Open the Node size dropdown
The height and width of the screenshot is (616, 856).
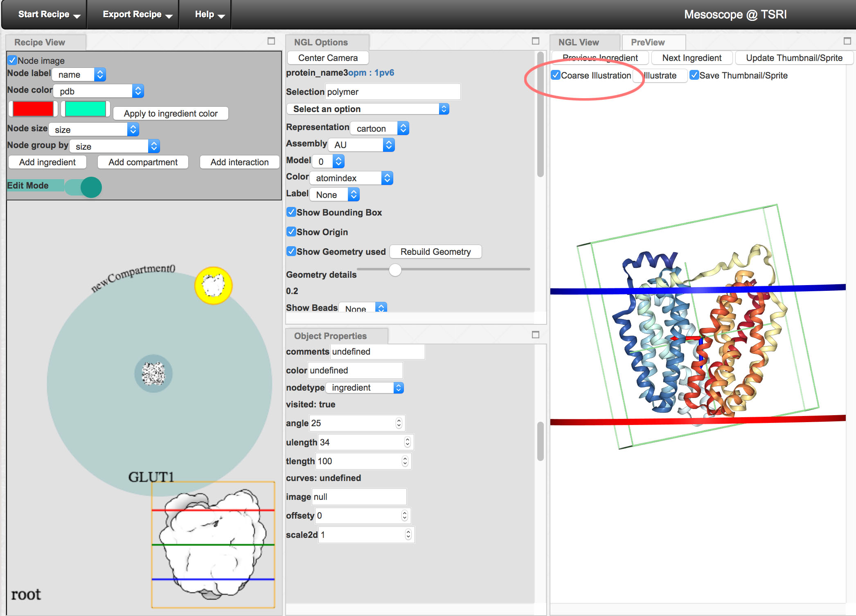tap(94, 130)
